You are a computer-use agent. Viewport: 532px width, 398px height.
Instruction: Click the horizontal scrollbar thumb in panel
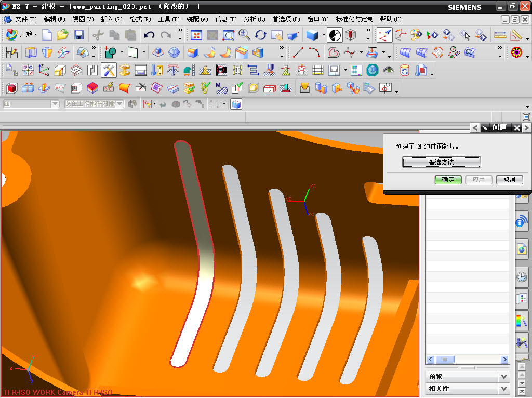click(445, 360)
